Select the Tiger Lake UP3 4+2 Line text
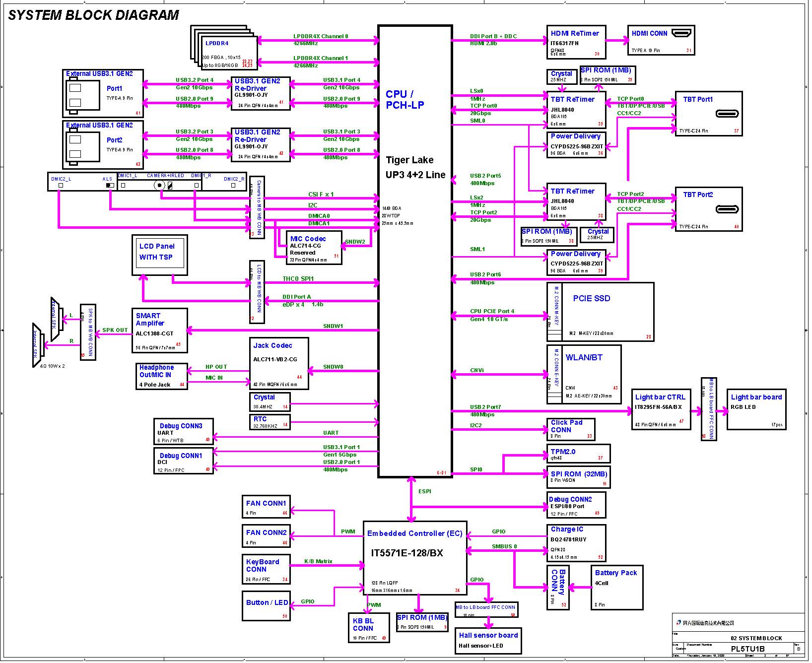Viewport: 812px width, 663px height. point(415,167)
